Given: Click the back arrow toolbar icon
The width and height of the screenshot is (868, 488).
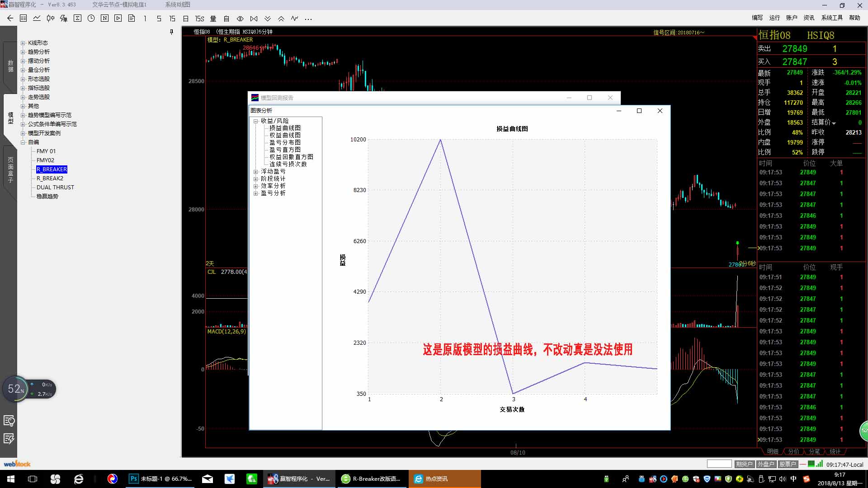Looking at the screenshot, I should pos(10,19).
